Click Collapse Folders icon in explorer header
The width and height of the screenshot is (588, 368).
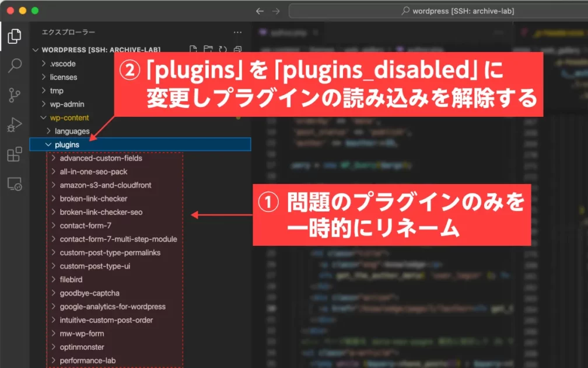(237, 50)
